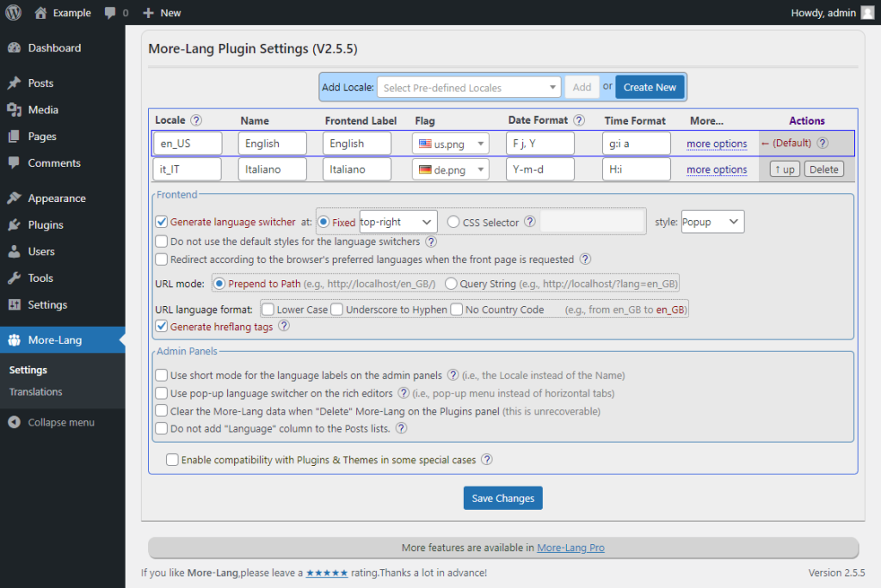Image resolution: width=881 pixels, height=588 pixels.
Task: Click the Collapse menu arrow icon
Action: point(14,423)
